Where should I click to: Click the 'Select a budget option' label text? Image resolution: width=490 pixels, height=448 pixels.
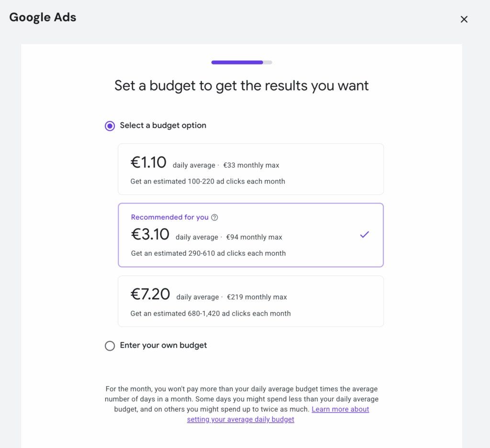click(163, 125)
